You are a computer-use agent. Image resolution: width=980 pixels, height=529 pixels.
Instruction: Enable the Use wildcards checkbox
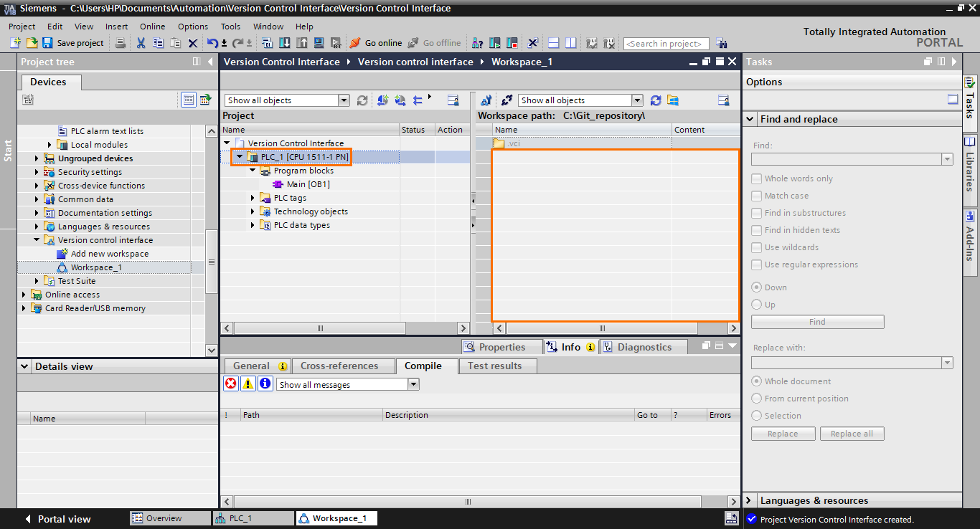pos(756,247)
